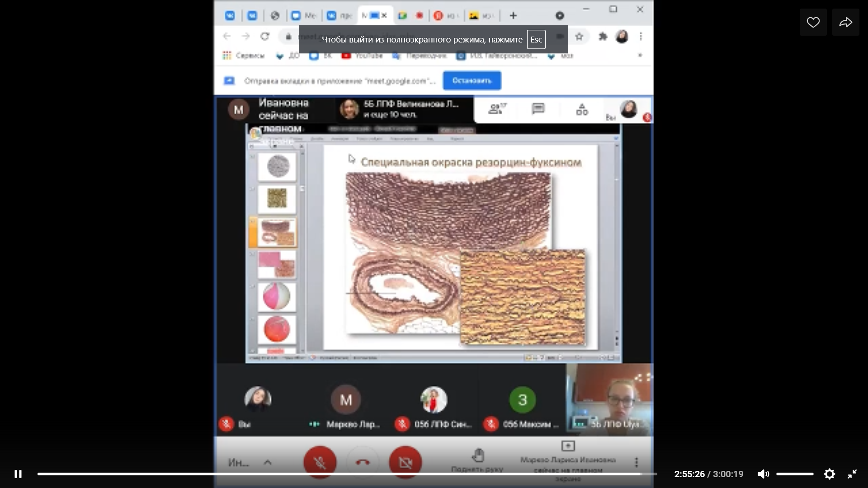Click the brown M presenter avatar
Viewport: 868px width, 488px height.
pos(239,109)
